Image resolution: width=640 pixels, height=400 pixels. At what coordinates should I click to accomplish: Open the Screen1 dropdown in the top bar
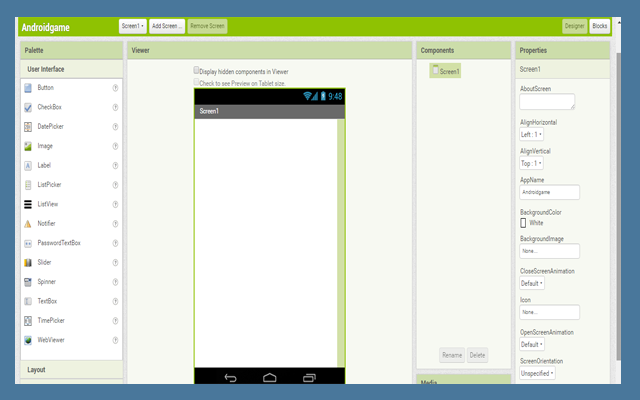pyautogui.click(x=131, y=26)
